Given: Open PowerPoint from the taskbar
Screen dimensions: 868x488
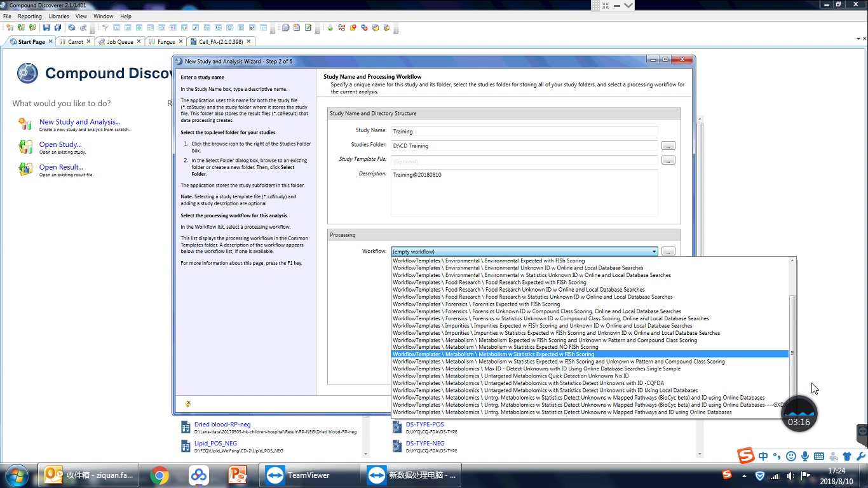Looking at the screenshot, I should point(237,475).
